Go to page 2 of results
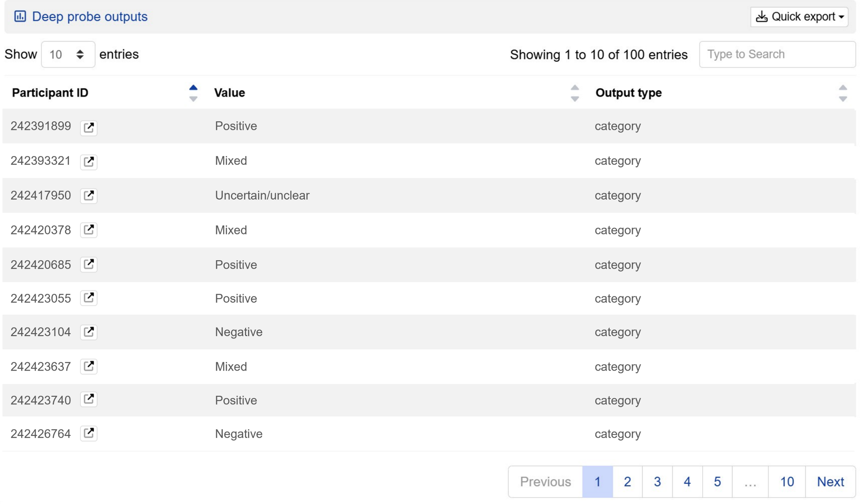860x504 pixels. 627,481
